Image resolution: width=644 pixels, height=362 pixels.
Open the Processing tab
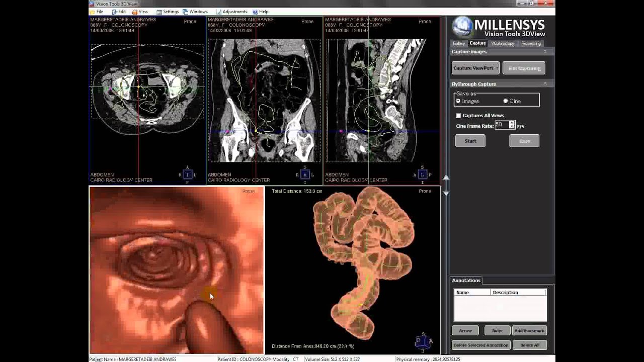tap(531, 43)
